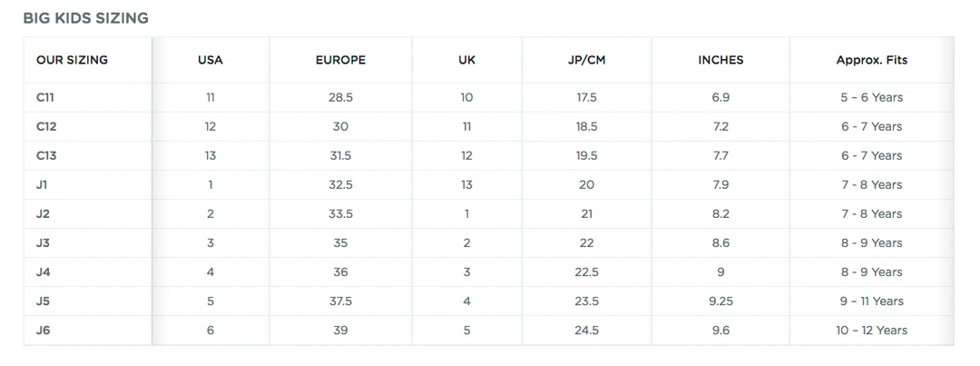Select the 10 – 12 Years cell
Viewport: 980px width, 366px height.
pyautogui.click(x=871, y=330)
